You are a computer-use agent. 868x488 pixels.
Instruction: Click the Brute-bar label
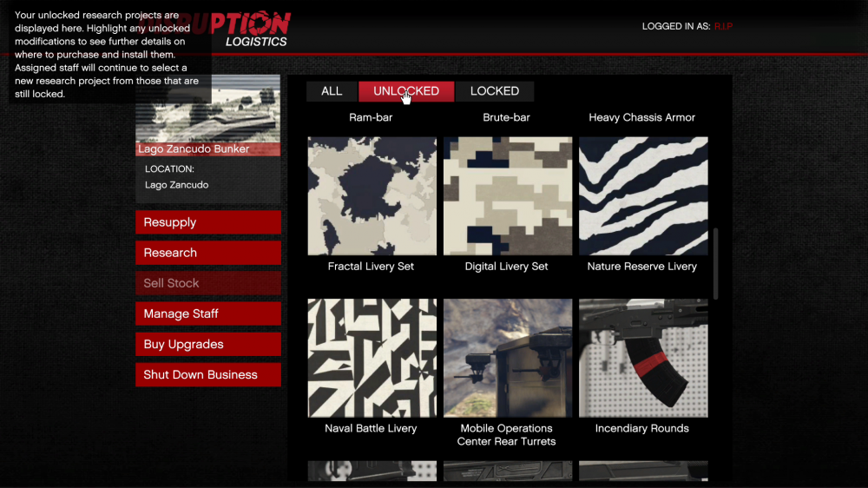[x=507, y=117]
